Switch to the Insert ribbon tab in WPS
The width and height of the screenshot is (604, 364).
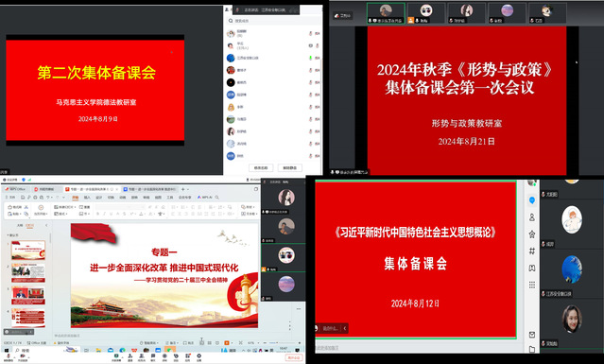87,198
